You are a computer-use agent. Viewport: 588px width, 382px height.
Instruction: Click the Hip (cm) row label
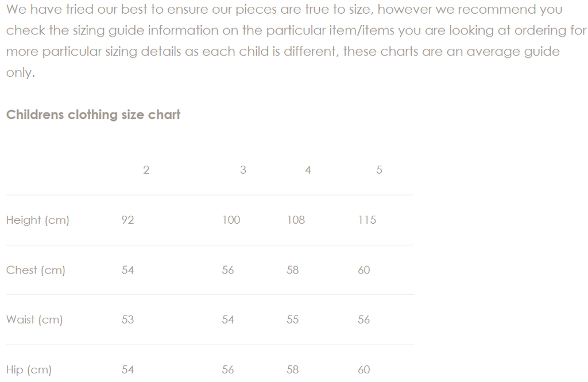[29, 370]
